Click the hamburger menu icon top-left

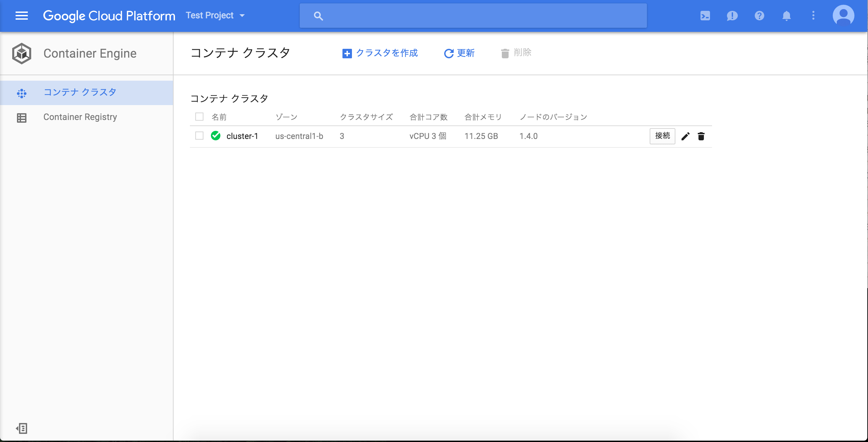(21, 15)
